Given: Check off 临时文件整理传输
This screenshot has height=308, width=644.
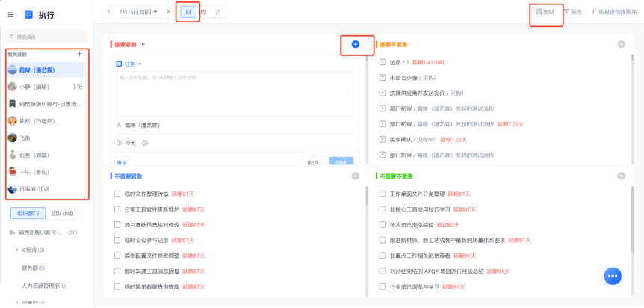Looking at the screenshot, I should coord(117,194).
